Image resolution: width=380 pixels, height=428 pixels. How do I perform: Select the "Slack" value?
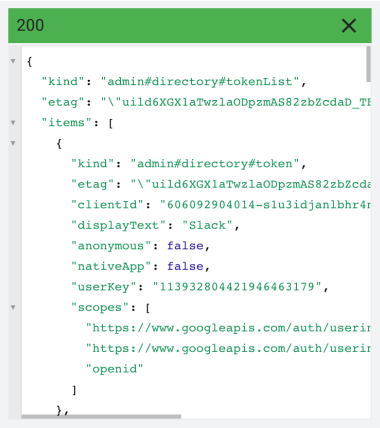pos(207,225)
